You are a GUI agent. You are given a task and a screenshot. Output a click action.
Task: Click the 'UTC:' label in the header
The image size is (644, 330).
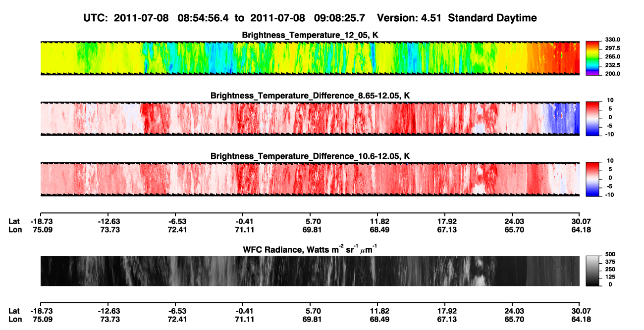95,18
